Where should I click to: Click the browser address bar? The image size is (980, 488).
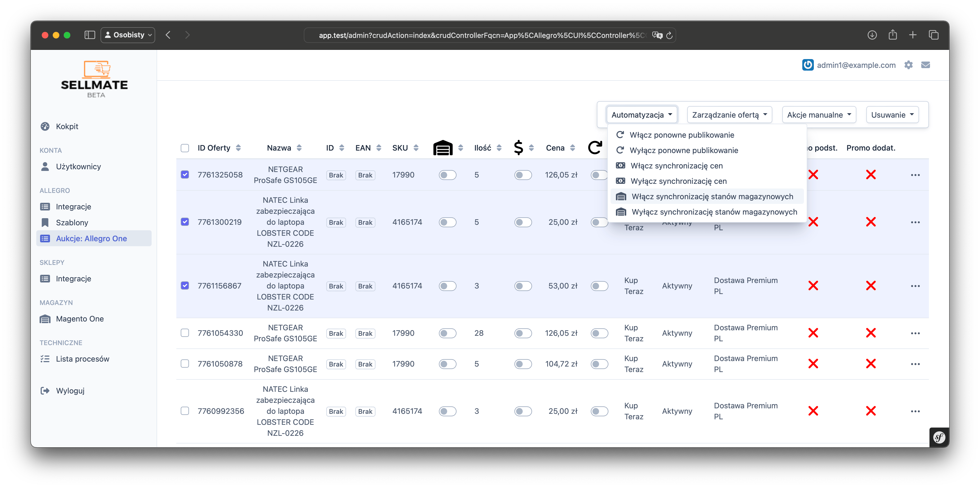[490, 35]
